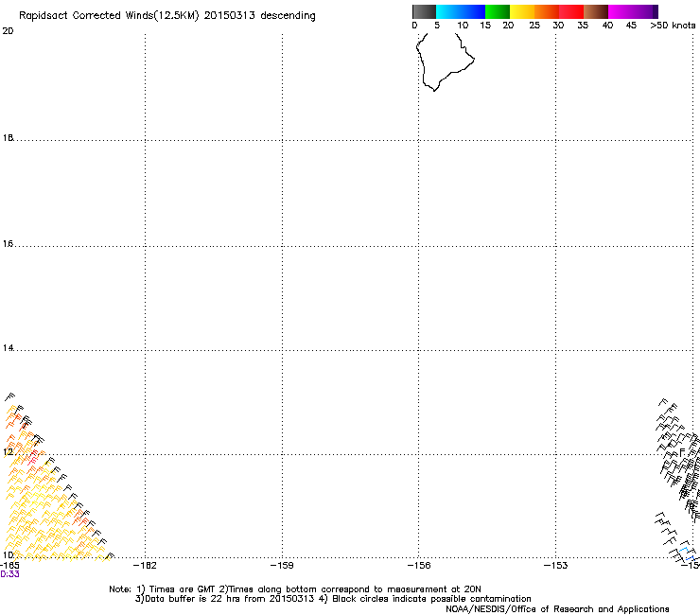Click the brown 35-40 knots color swatch
Image resolution: width=700 pixels, height=615 pixels.
pos(596,11)
